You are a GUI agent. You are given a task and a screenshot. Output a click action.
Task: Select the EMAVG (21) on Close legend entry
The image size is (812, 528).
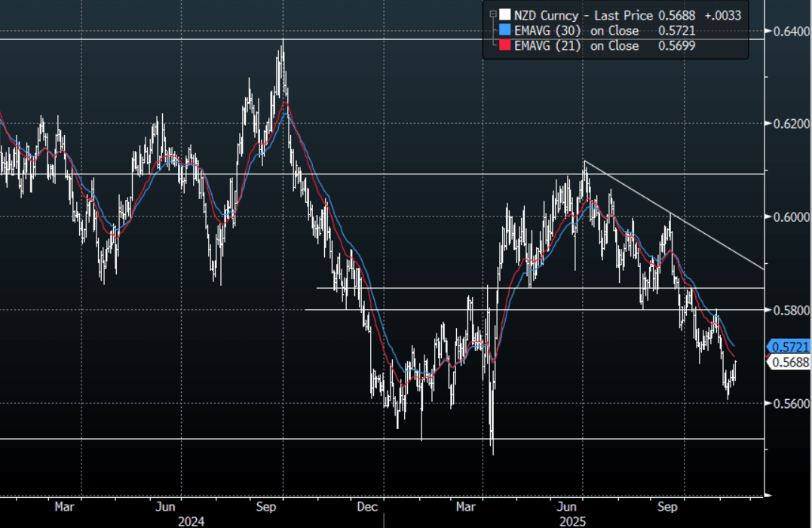coord(576,46)
